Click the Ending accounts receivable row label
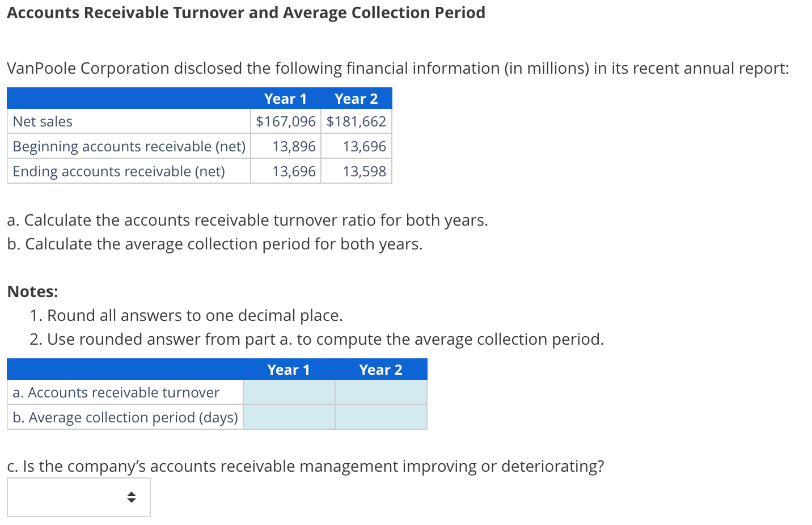This screenshot has width=812, height=525. pos(119,171)
